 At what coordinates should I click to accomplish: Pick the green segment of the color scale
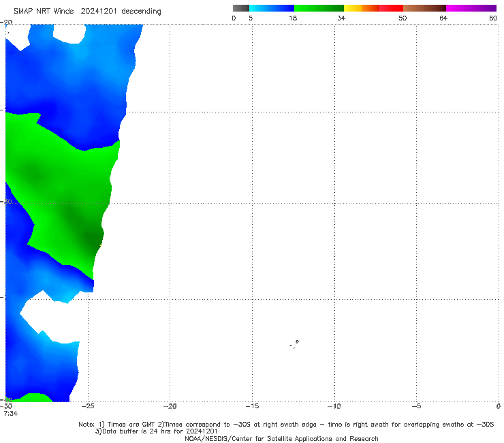319,8
